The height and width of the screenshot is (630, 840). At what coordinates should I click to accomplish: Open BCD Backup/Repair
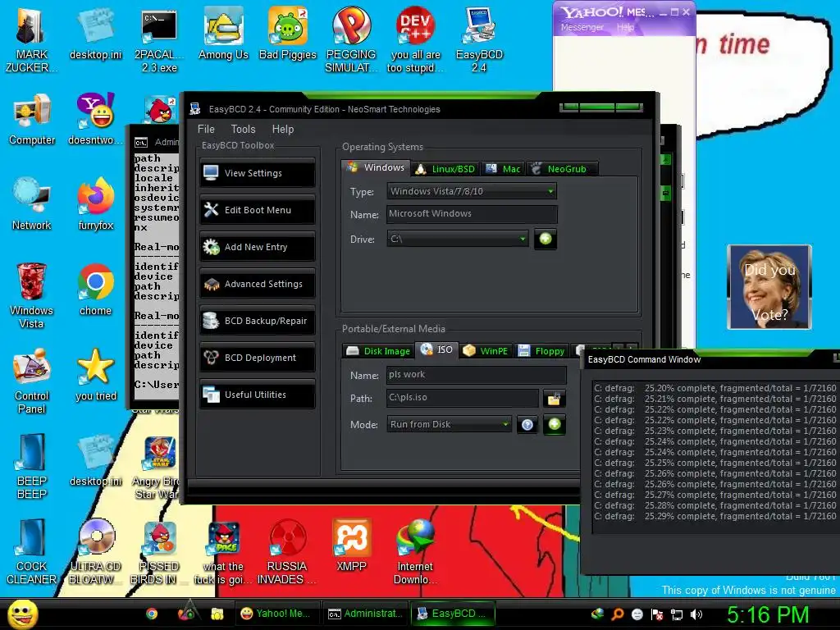257,321
